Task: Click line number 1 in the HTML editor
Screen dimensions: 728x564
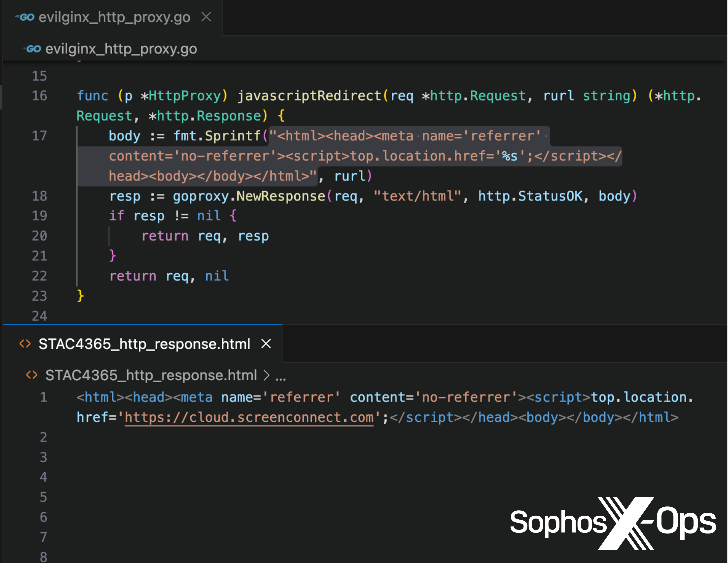Action: click(x=43, y=397)
